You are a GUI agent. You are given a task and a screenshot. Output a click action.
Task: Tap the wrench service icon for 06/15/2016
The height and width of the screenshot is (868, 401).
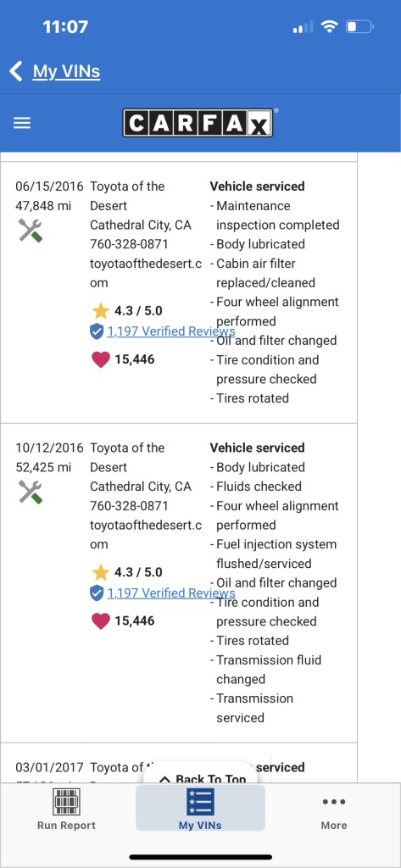(31, 230)
